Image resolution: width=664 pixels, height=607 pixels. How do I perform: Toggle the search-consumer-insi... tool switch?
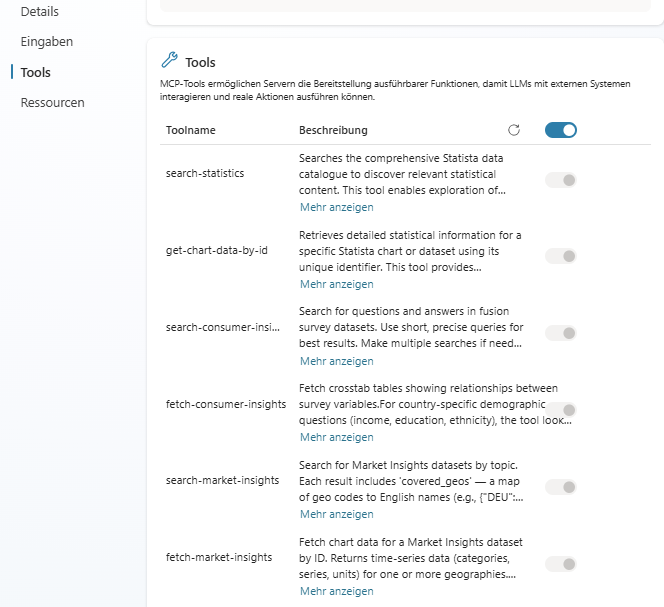(x=561, y=333)
